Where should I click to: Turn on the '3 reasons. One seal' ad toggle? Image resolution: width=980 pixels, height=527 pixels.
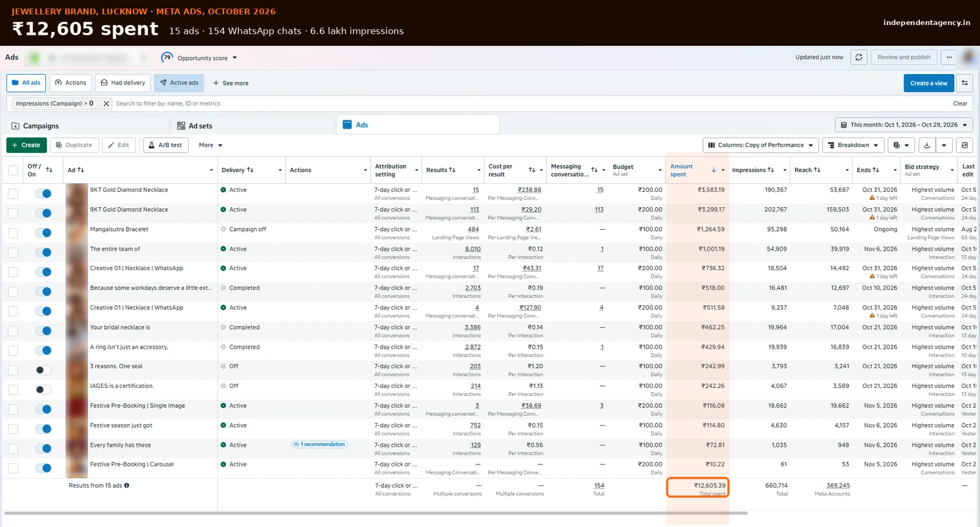[43, 370]
